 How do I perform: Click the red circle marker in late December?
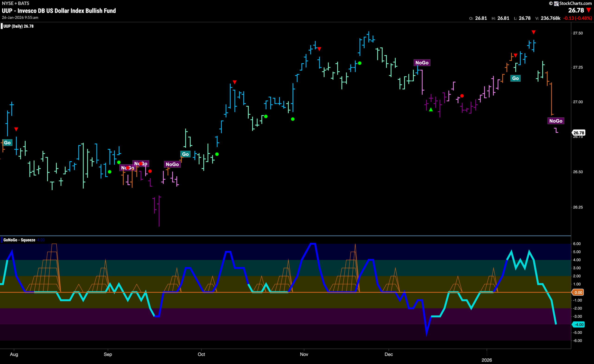(x=462, y=96)
